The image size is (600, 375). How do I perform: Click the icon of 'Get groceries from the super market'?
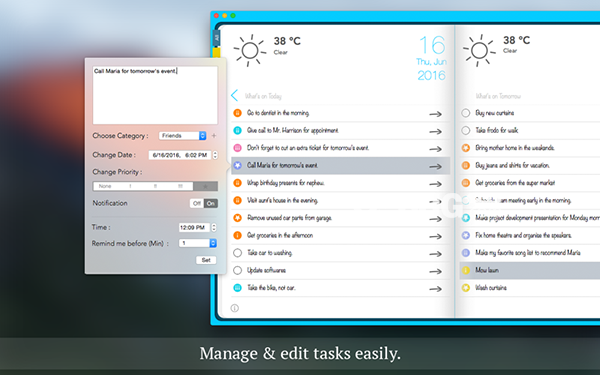tap(466, 183)
